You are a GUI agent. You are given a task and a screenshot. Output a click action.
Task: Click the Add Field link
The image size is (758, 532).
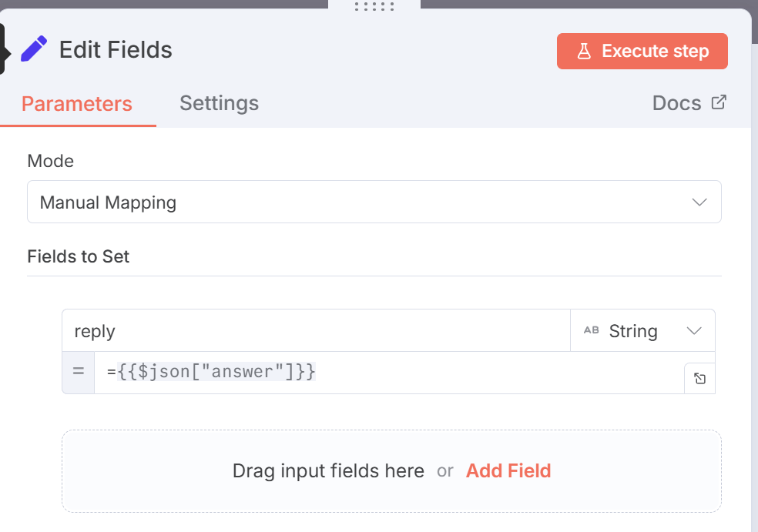click(508, 470)
